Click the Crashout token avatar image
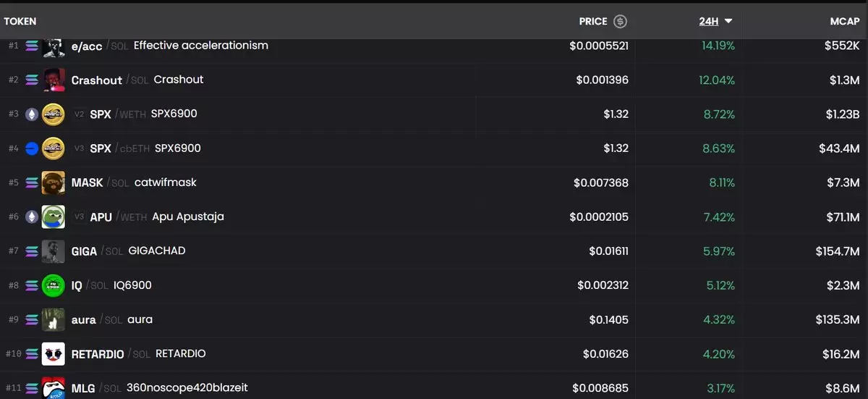Screen dimensions: 868x399 click(x=54, y=80)
